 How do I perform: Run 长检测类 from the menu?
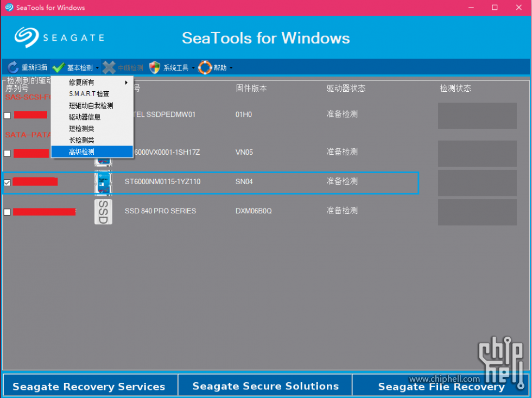coord(92,140)
